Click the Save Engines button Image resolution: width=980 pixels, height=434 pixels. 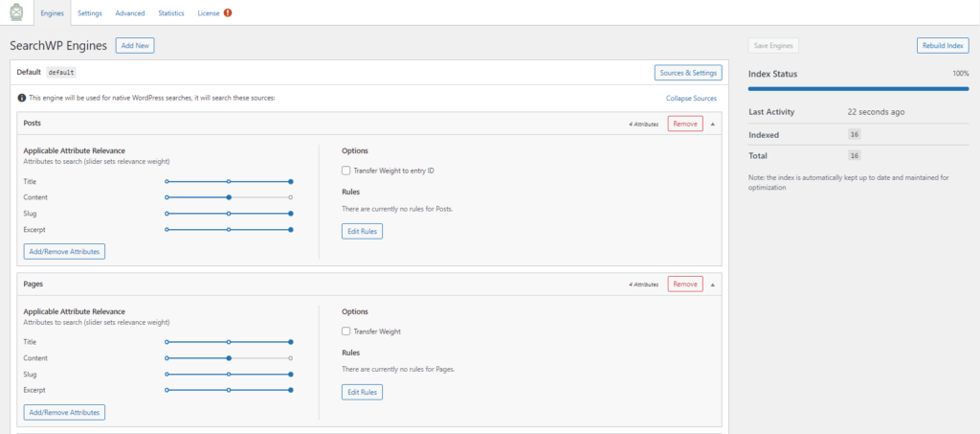773,46
